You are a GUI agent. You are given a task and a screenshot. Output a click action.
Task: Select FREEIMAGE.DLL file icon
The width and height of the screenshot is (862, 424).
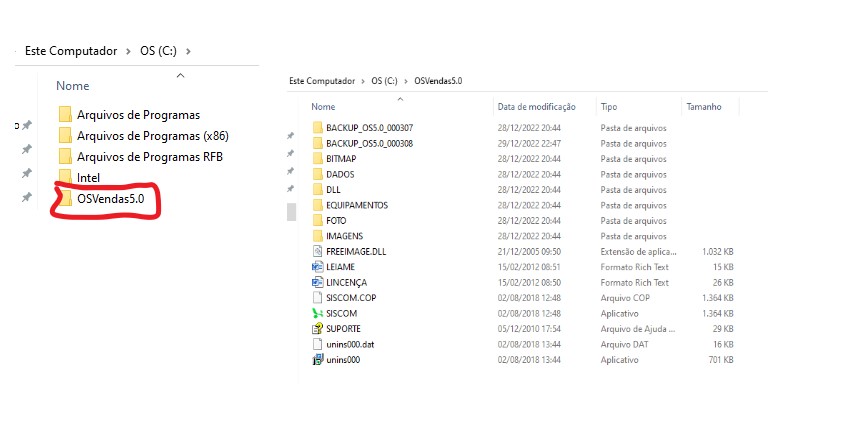317,251
